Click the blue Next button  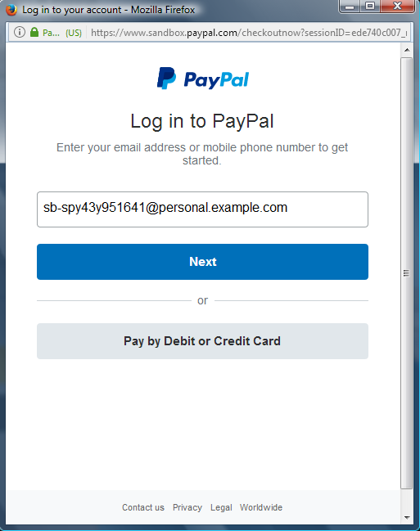click(202, 262)
